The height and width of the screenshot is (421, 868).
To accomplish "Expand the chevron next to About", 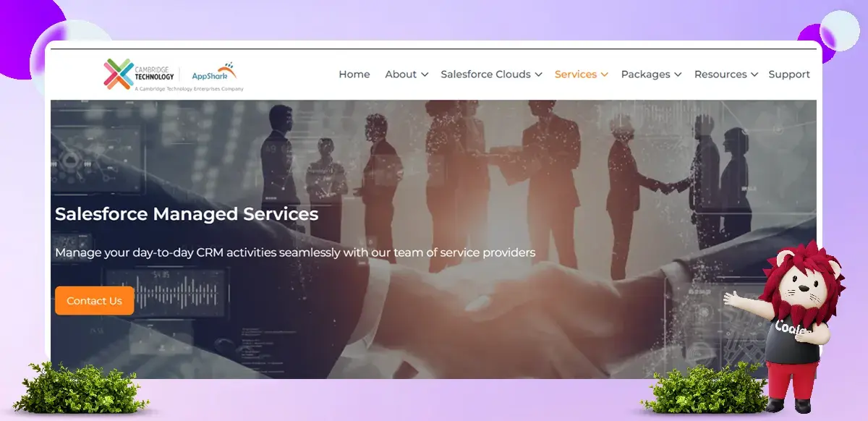I will tap(425, 75).
